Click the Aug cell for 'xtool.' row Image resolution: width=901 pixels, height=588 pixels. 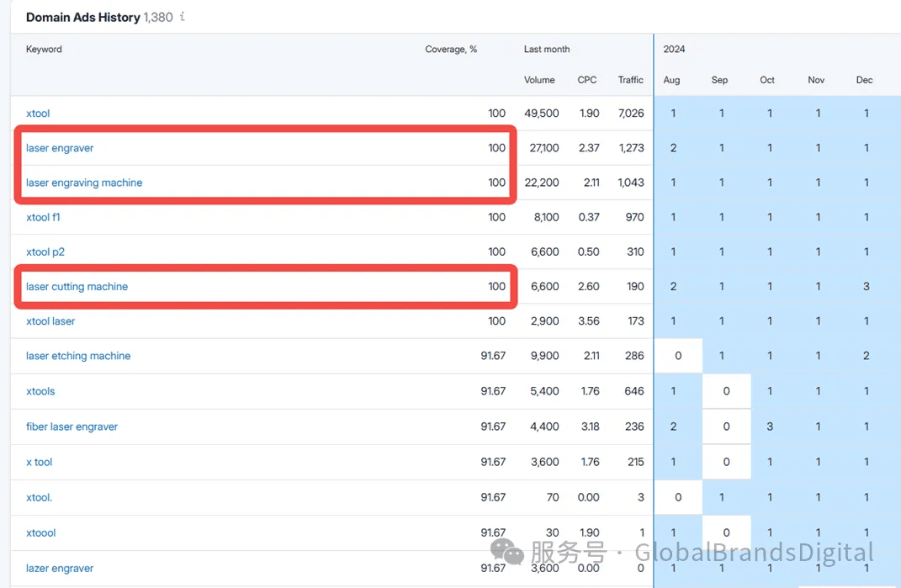tap(678, 497)
